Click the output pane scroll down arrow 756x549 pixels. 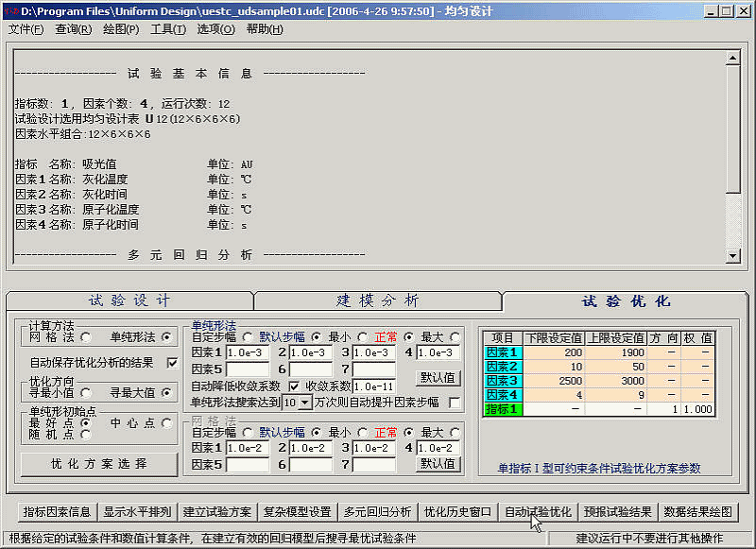point(732,256)
